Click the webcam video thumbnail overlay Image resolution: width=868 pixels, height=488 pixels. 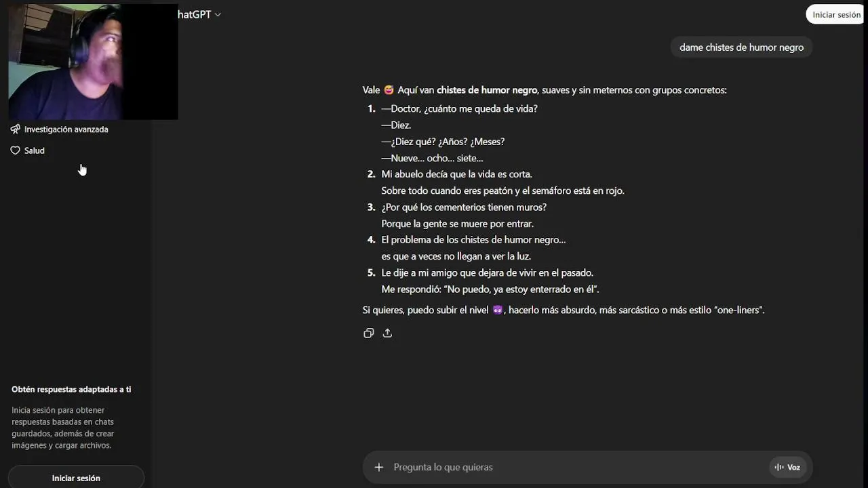click(x=93, y=62)
